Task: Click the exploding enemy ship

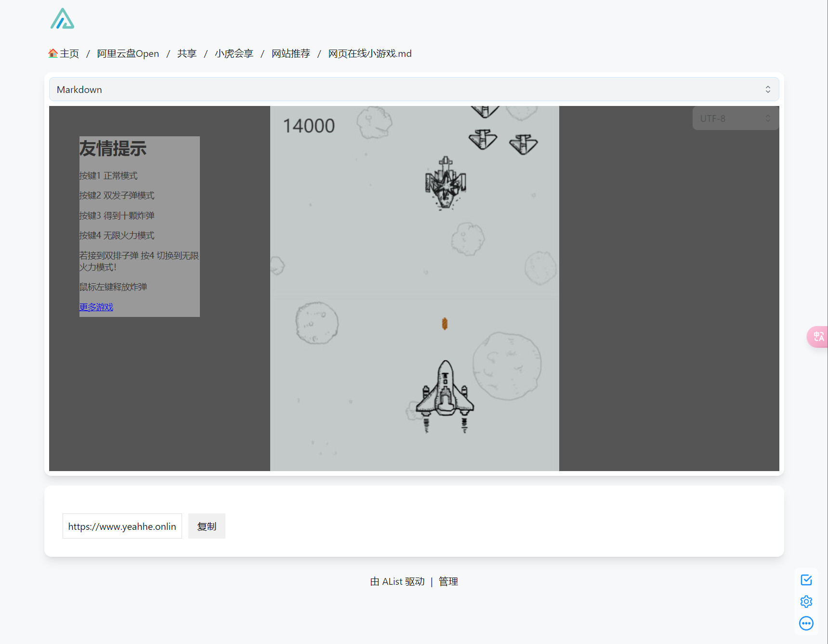Action: (x=446, y=184)
